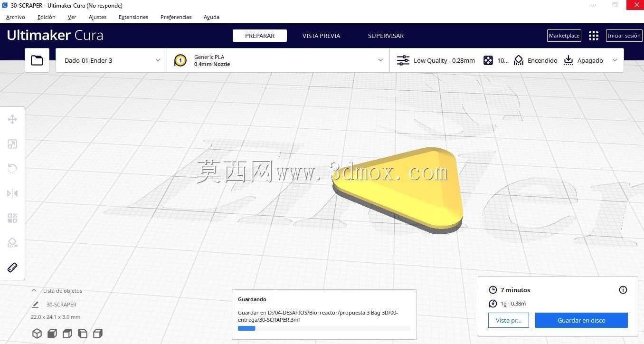Click print settings sliders icon
644x344 pixels.
(403, 60)
